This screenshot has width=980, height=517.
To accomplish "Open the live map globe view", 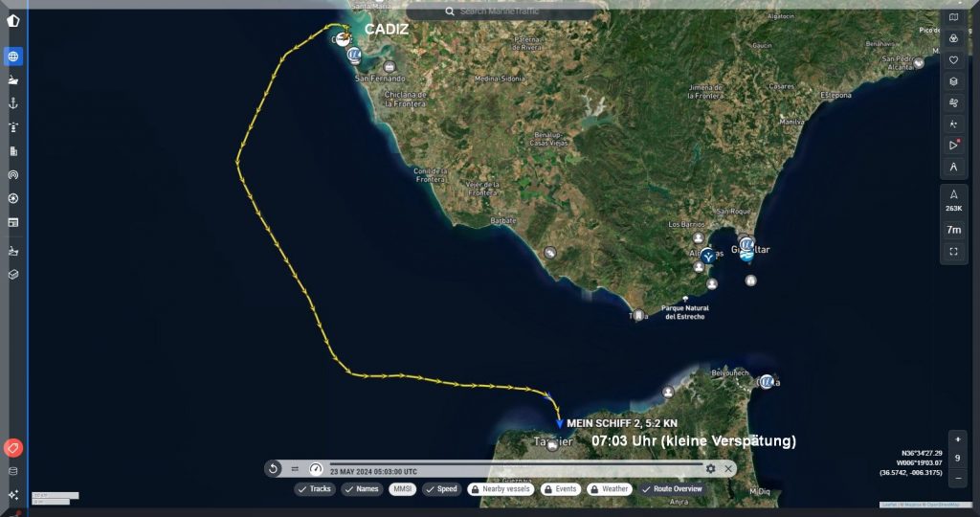I will click(13, 56).
